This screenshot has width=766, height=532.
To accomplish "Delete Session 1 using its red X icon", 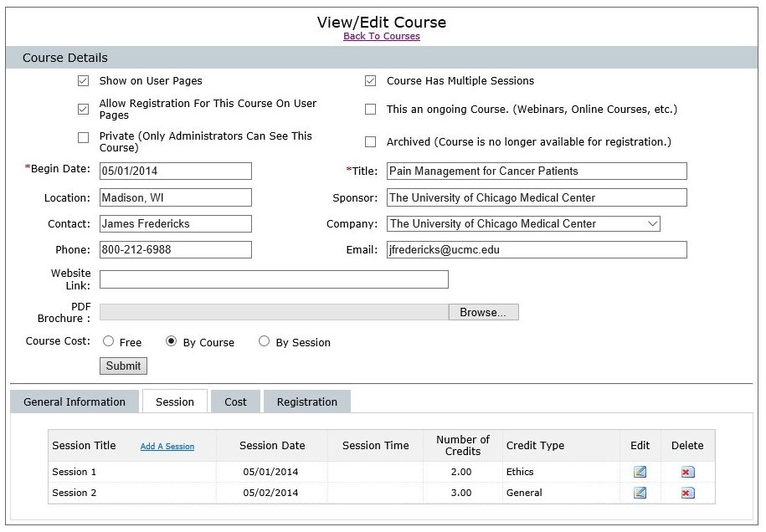I will [x=686, y=472].
